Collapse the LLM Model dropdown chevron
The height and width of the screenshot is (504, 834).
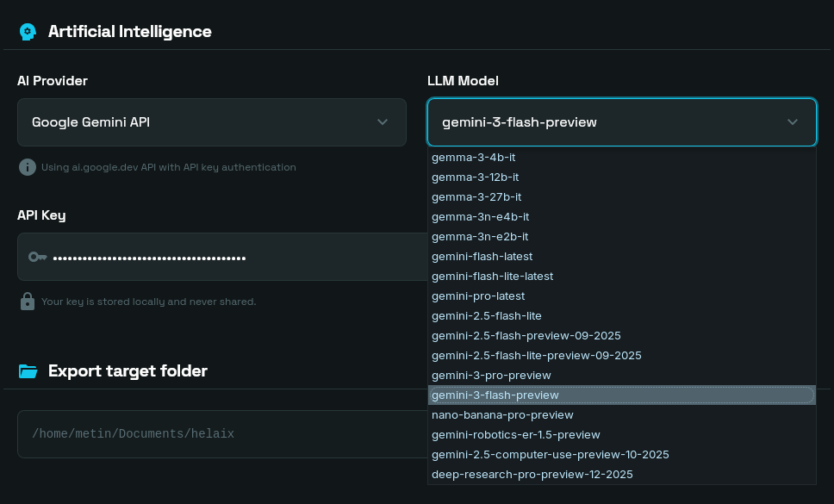click(793, 122)
